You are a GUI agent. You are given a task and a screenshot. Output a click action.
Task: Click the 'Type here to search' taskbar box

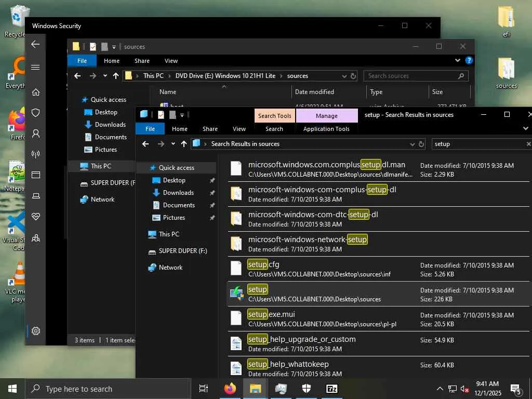tap(108, 389)
